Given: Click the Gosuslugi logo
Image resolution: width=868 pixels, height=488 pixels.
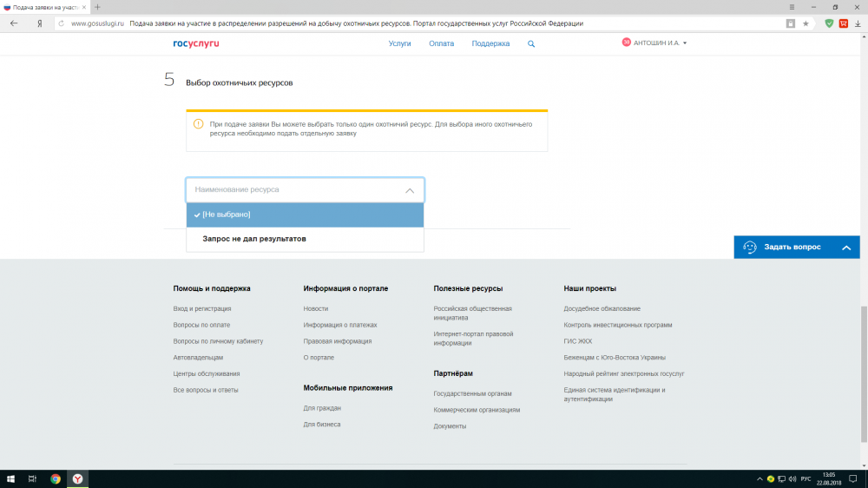Looking at the screenshot, I should click(x=195, y=43).
